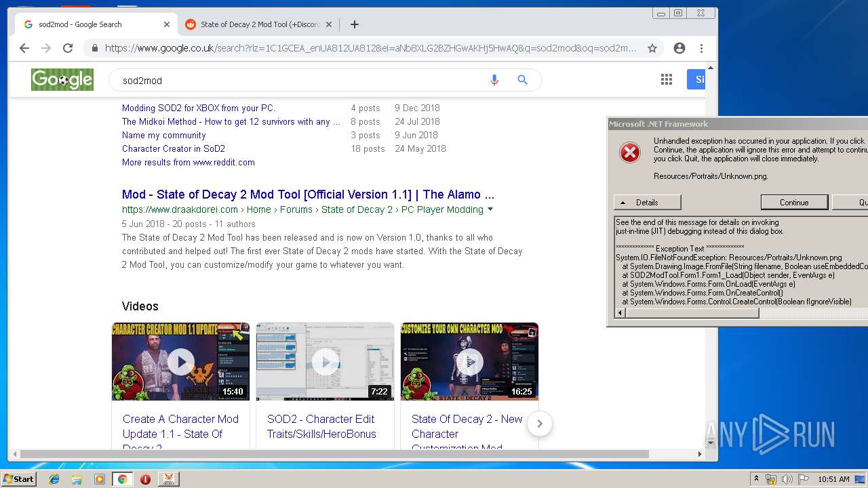Click the Action Center flag tray icon

coord(804,479)
